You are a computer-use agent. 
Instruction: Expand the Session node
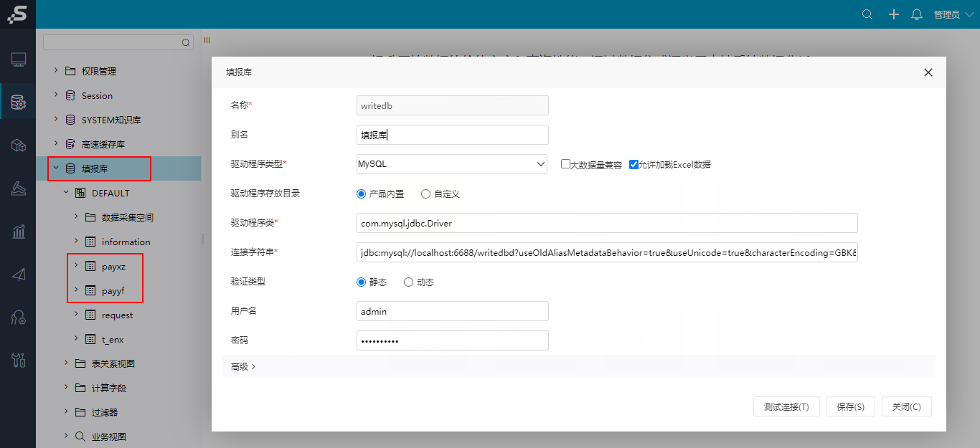[56, 95]
